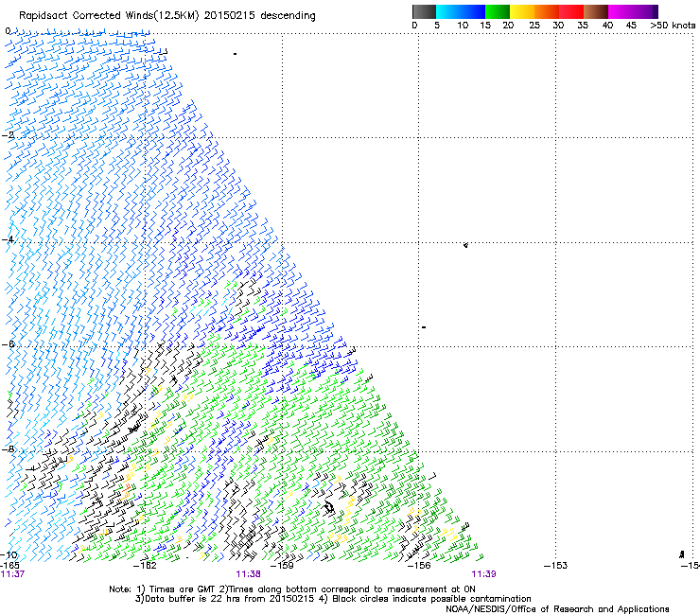700x615 pixels.
Task: Click the latitude label -6
Action: [9, 343]
